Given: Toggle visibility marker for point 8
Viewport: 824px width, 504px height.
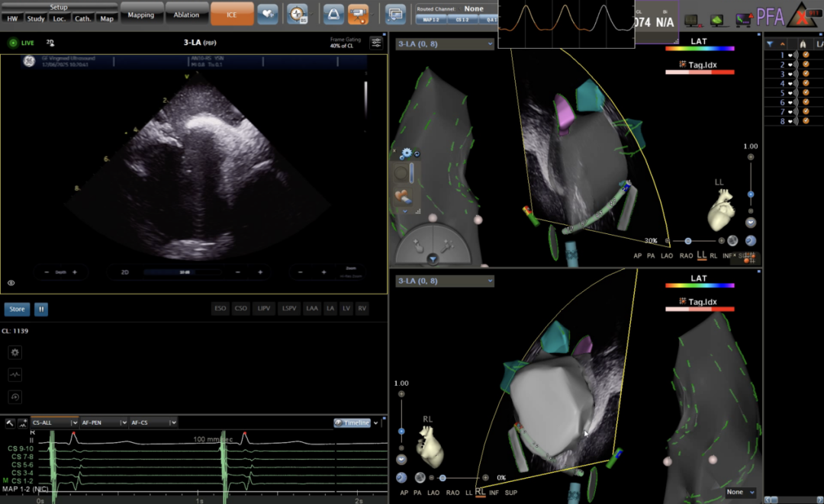Looking at the screenshot, I should click(x=806, y=121).
